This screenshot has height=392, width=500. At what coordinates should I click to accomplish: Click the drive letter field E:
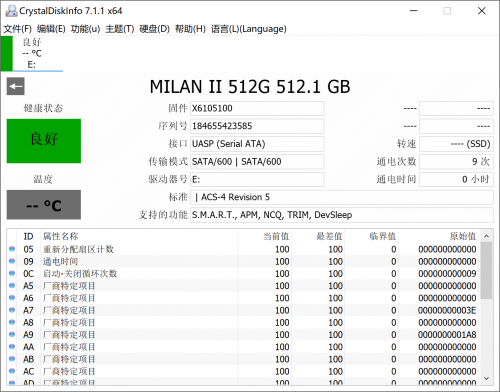tap(257, 179)
